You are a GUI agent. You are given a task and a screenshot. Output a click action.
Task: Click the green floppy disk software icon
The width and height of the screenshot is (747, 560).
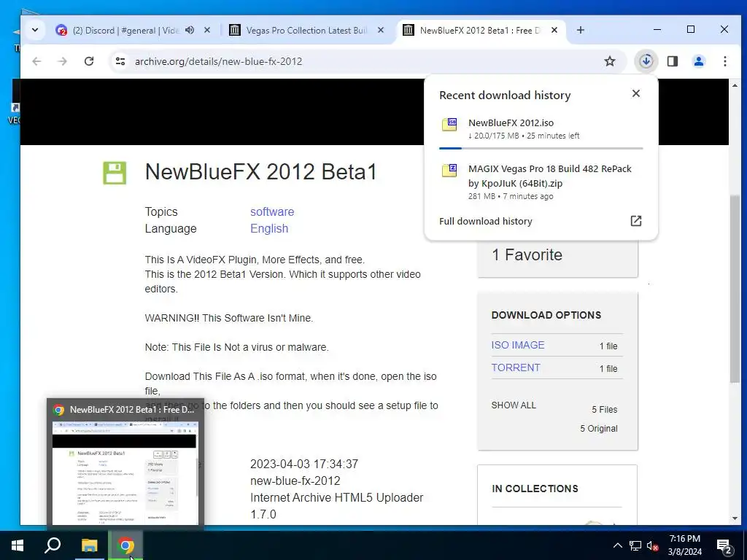115,172
